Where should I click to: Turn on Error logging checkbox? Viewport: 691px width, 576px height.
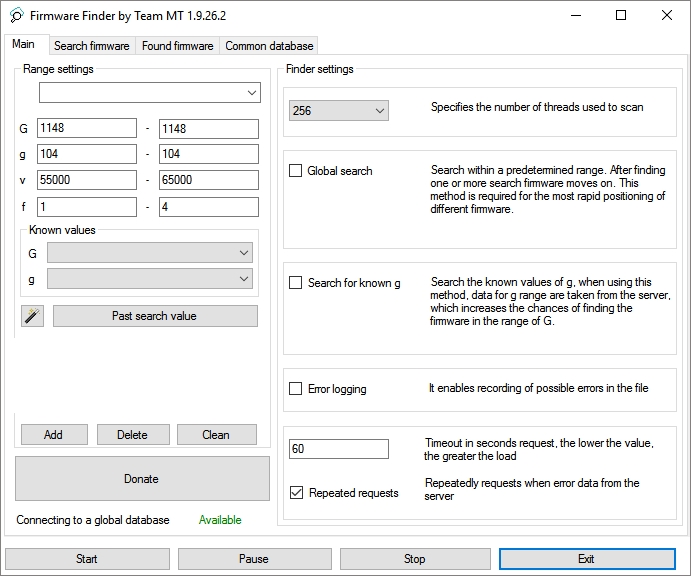pyautogui.click(x=295, y=388)
